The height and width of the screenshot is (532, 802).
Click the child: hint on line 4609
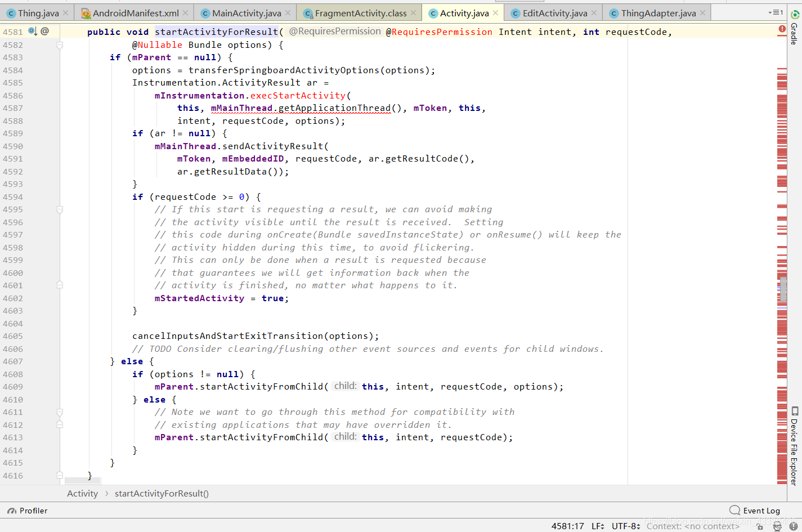tap(345, 386)
